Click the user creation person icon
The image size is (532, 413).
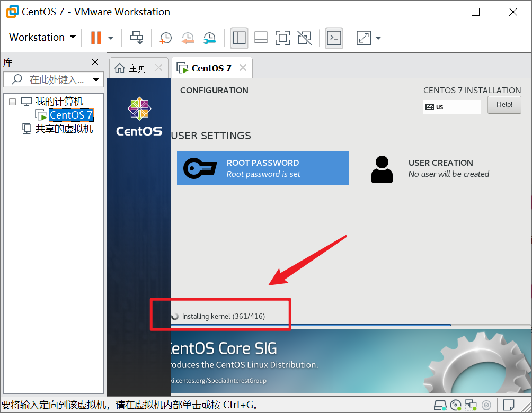[x=382, y=169]
